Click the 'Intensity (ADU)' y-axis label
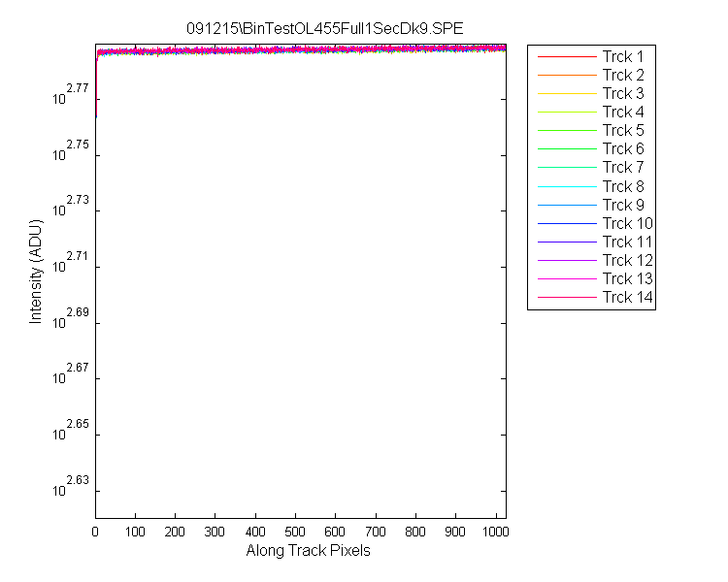728x582 pixels. 35,272
